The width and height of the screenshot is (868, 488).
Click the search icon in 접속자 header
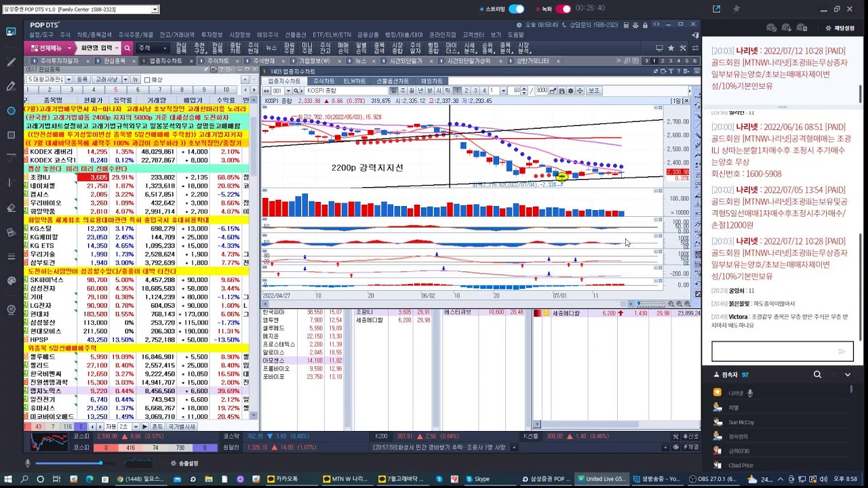pos(817,374)
